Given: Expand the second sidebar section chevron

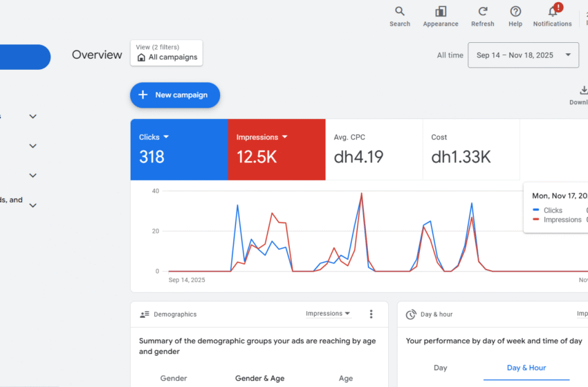Looking at the screenshot, I should point(33,146).
